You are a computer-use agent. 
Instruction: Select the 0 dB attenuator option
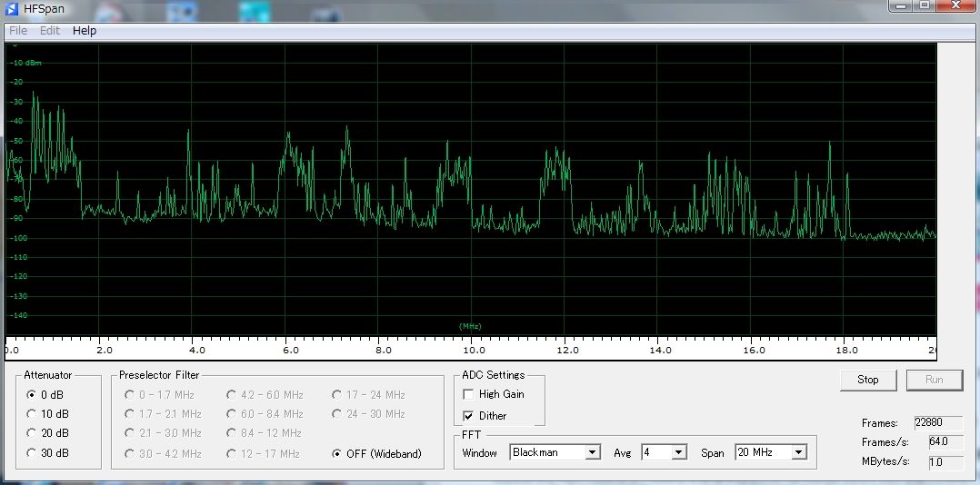(45, 394)
